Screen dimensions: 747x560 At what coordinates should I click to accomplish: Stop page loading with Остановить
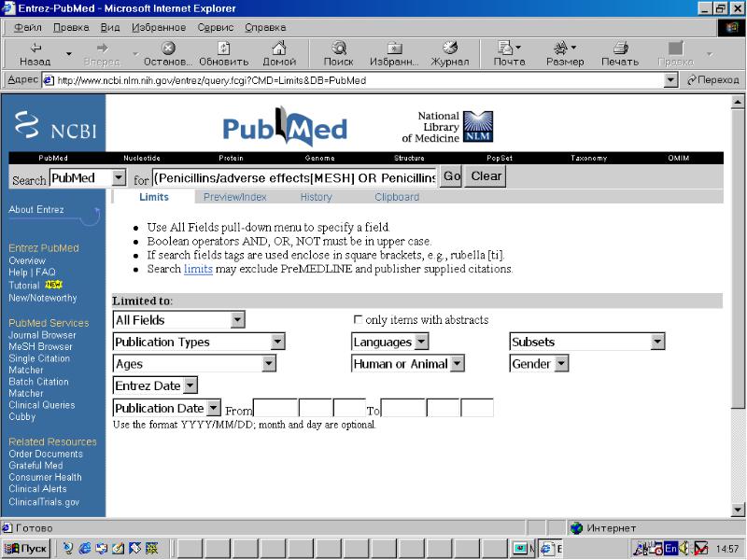point(168,54)
